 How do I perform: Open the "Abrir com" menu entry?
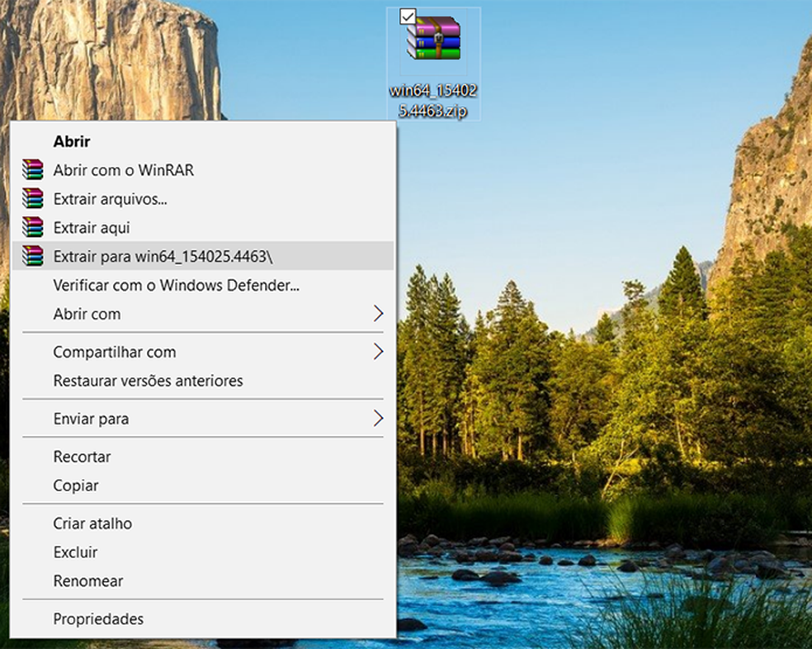(202, 314)
